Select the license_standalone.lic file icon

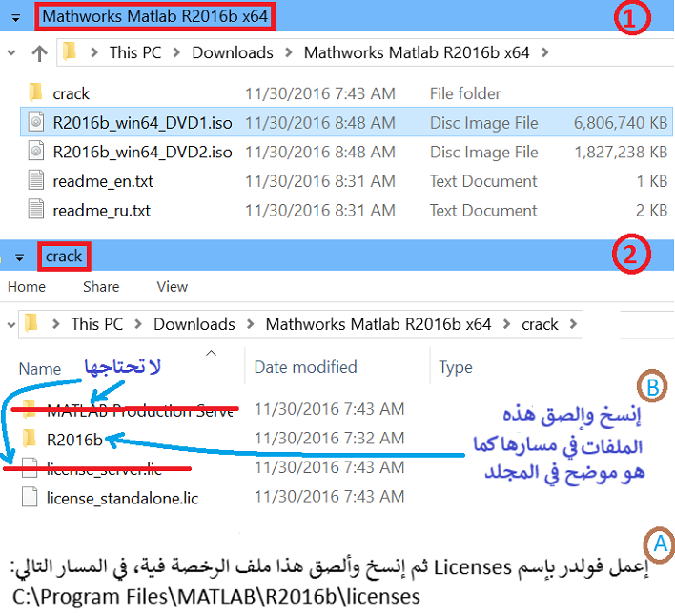(30, 497)
